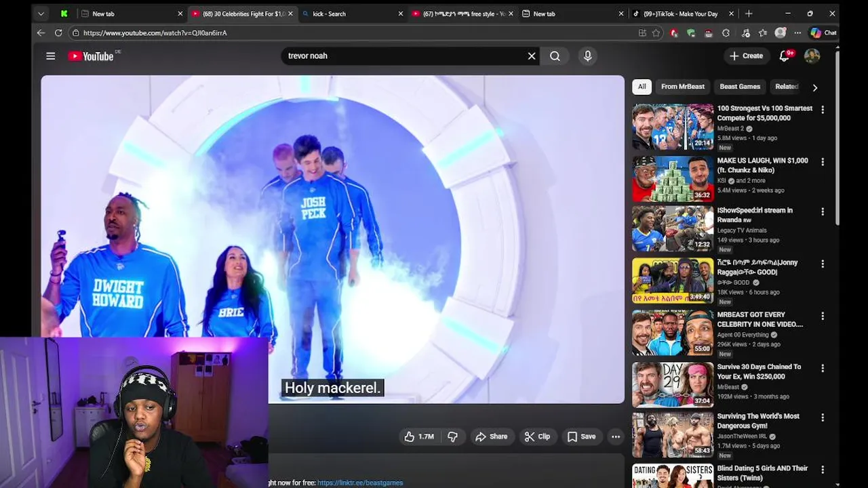This screenshot has height=488, width=868.
Task: Click the main video player
Action: [x=332, y=239]
